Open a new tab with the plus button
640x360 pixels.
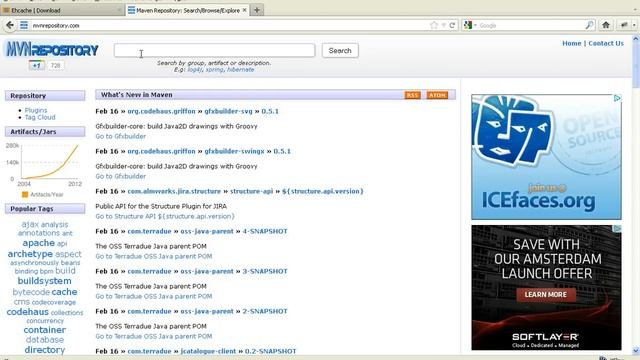coord(257,10)
